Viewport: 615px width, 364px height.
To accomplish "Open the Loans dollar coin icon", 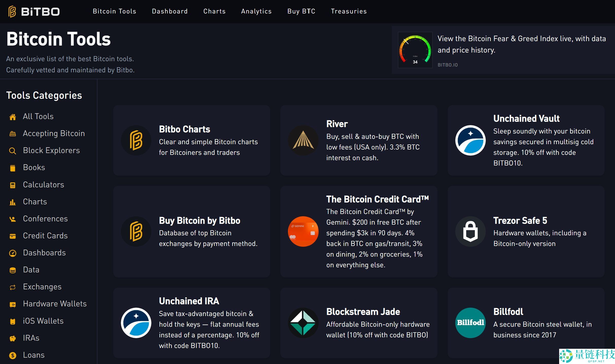I will click(12, 355).
